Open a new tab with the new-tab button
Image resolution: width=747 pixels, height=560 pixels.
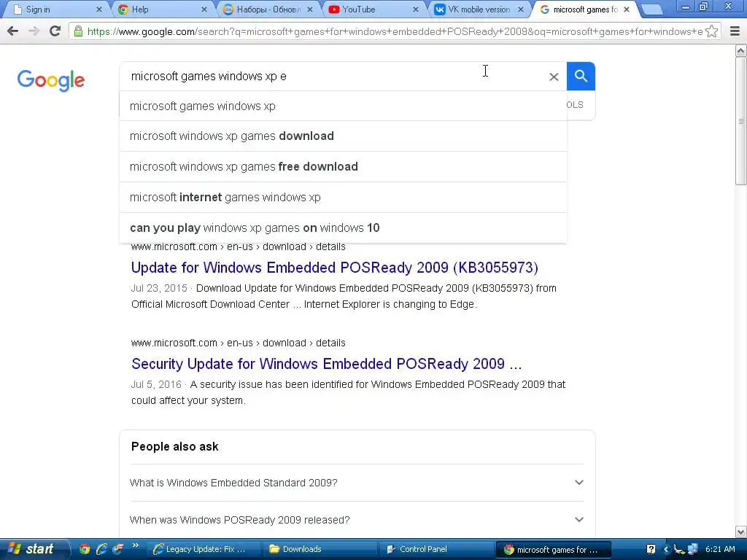[652, 9]
